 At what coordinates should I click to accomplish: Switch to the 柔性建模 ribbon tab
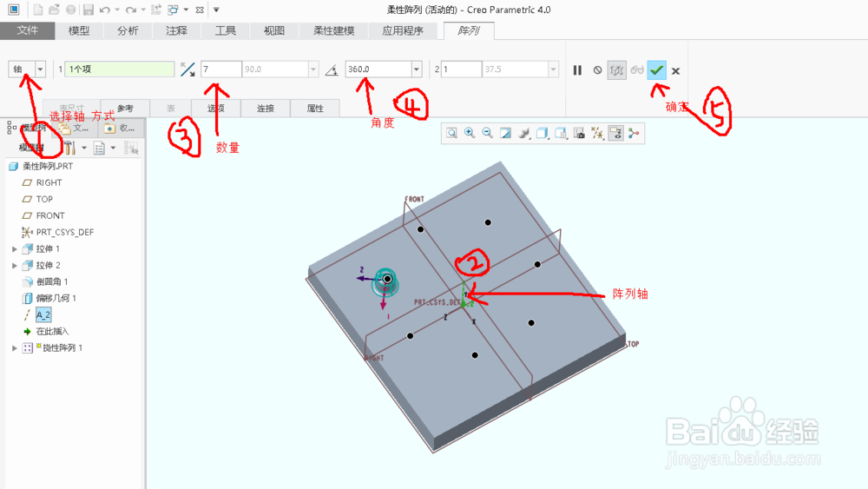click(x=334, y=30)
